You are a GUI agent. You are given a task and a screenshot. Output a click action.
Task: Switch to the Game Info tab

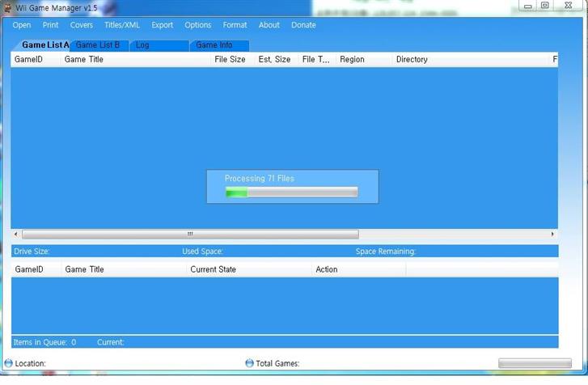pos(219,45)
